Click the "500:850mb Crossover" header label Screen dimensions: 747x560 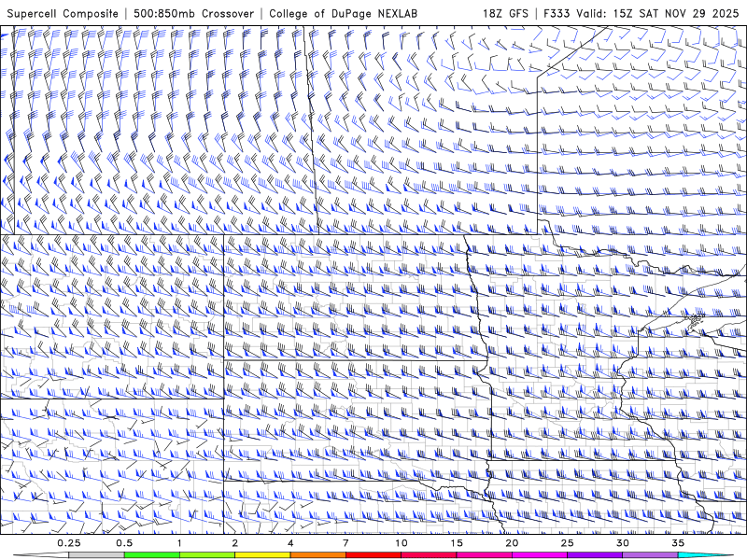coord(194,13)
